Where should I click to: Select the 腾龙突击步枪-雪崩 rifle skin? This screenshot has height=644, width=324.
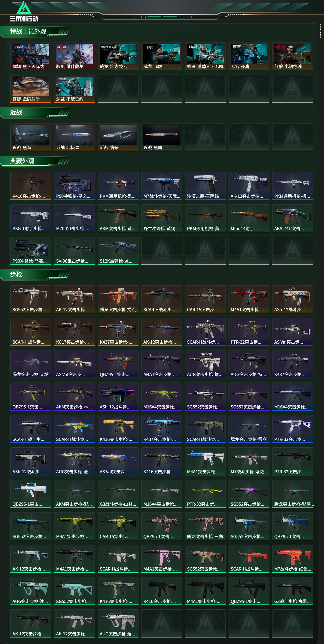249,429
